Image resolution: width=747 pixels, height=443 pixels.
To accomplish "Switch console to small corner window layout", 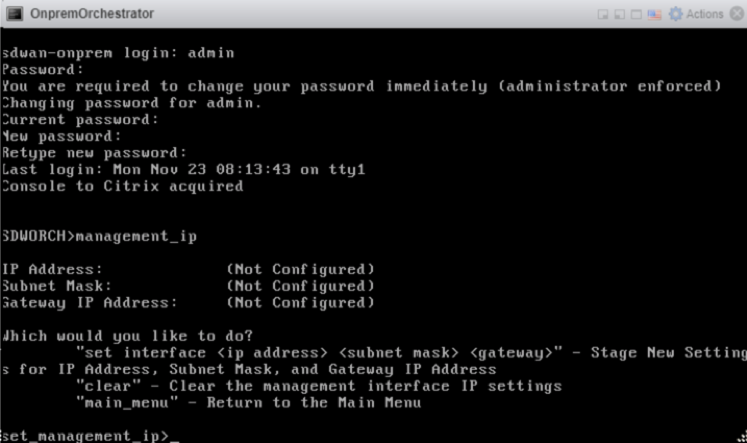I will point(603,14).
